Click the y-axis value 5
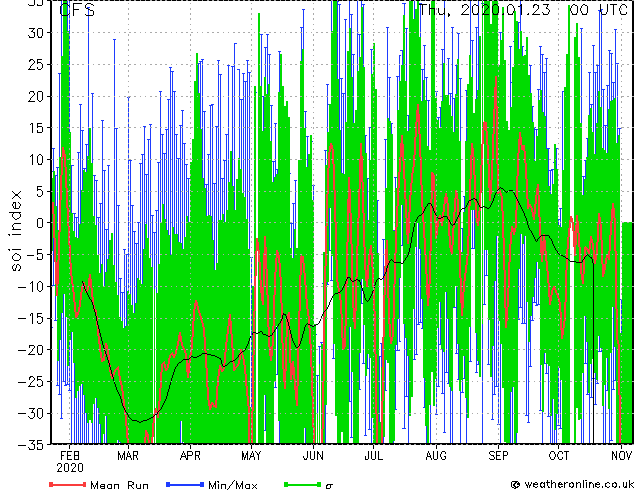This screenshot has height=490, width=634. [39, 191]
